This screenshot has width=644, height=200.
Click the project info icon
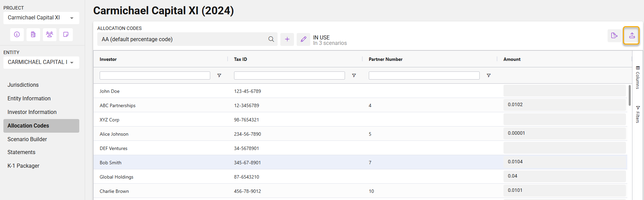pos(17,34)
